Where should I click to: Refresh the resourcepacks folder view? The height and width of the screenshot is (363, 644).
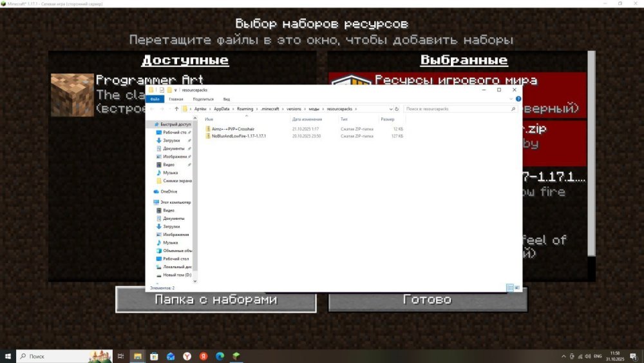point(397,109)
